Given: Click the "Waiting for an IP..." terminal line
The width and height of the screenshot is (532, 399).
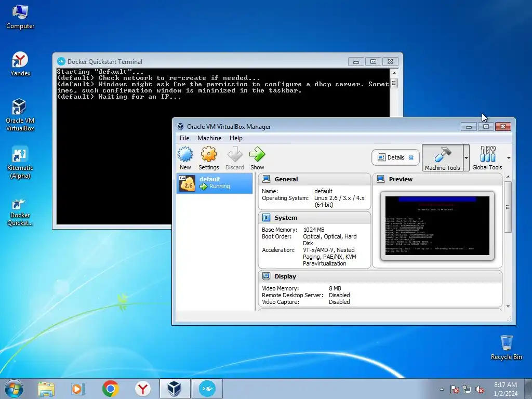Looking at the screenshot, I should [x=119, y=97].
